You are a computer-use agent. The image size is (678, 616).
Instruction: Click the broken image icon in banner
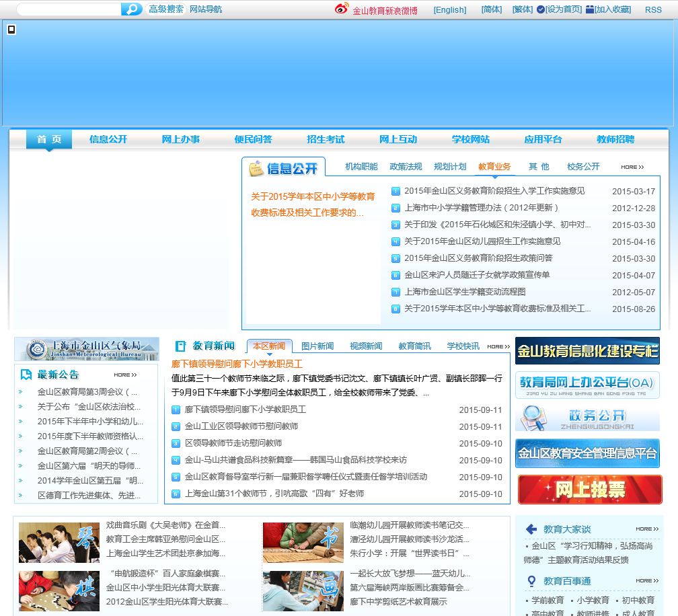coord(11,30)
